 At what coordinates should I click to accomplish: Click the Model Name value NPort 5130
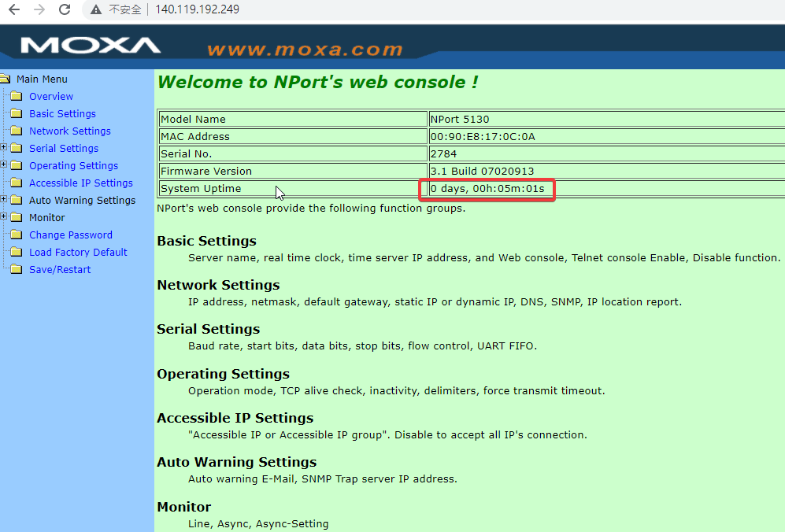(460, 119)
